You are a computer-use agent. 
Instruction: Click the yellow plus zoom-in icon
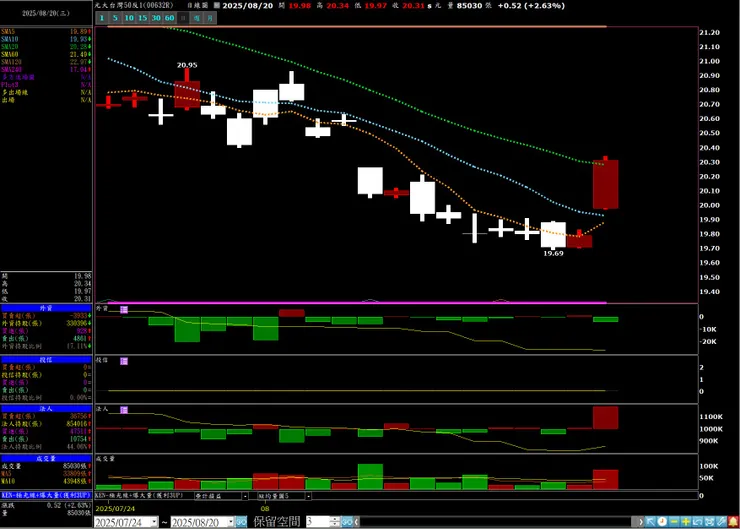(x=686, y=521)
